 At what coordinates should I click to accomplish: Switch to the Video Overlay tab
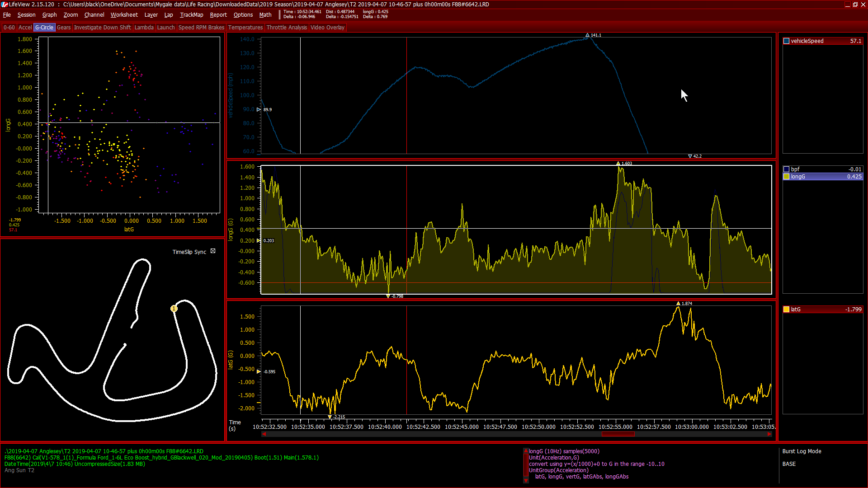[327, 28]
